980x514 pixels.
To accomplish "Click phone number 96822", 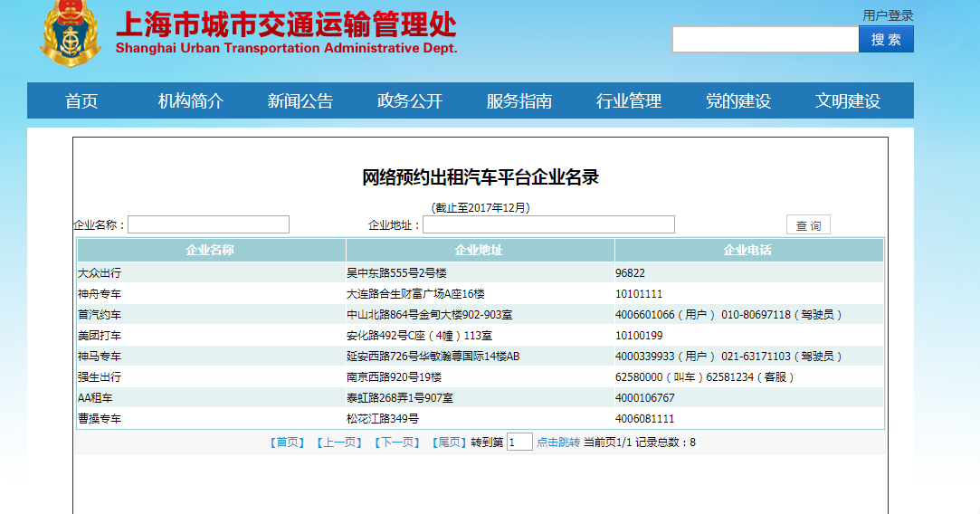I will click(x=630, y=273).
